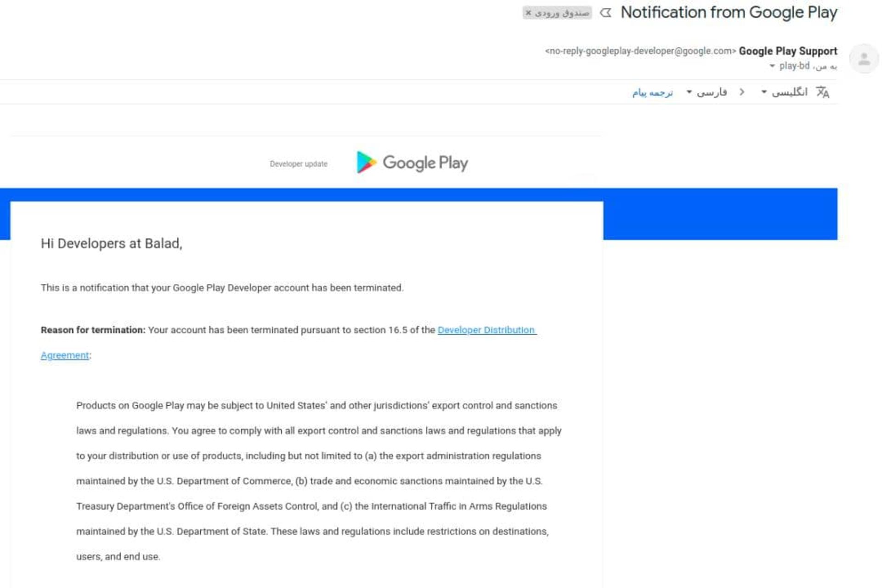Remove the inbox label using its X
882x588 pixels.
(x=528, y=13)
